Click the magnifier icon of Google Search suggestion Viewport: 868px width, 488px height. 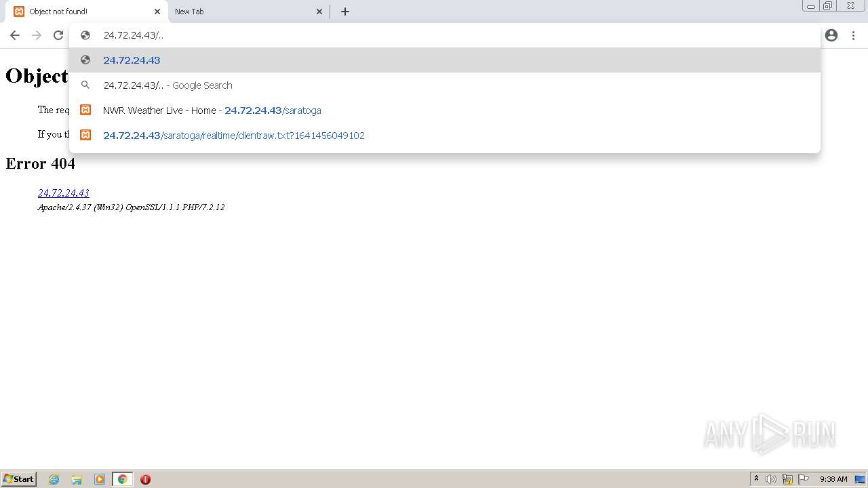coord(85,85)
